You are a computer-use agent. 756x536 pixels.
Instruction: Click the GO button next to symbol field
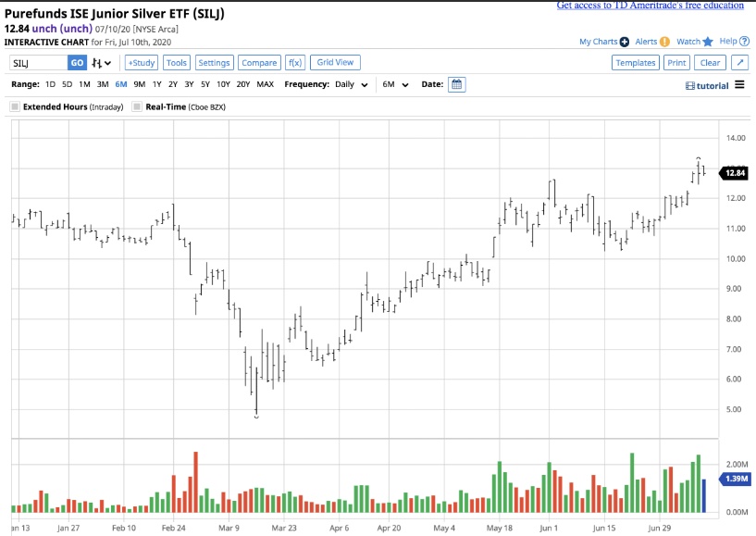coord(77,63)
